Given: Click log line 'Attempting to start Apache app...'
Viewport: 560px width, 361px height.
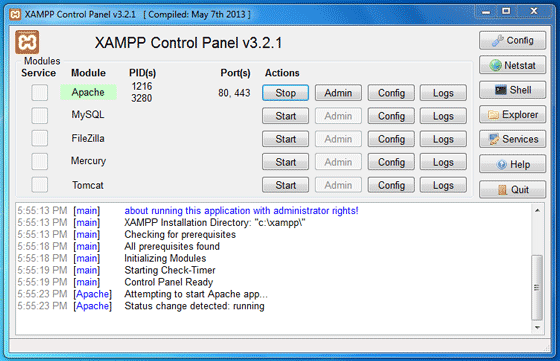Looking at the screenshot, I should [x=196, y=294].
